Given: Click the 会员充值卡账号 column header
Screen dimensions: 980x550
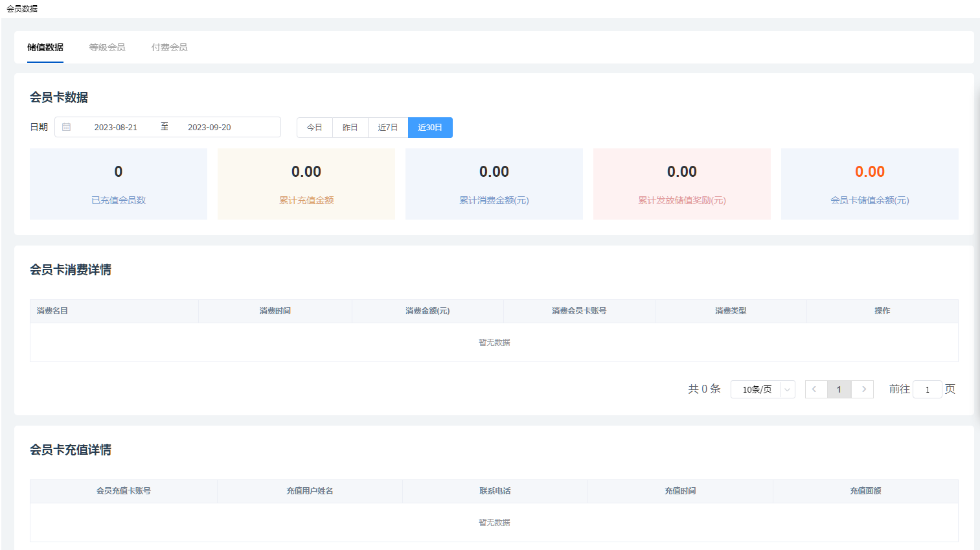Looking at the screenshot, I should coord(124,491).
